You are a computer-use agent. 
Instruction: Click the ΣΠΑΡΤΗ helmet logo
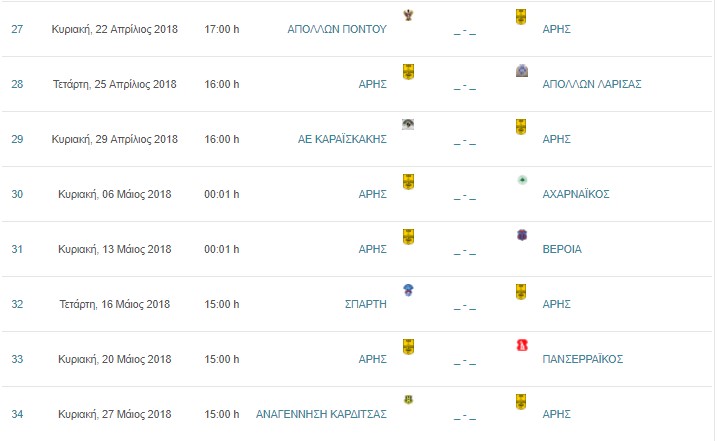click(x=408, y=290)
